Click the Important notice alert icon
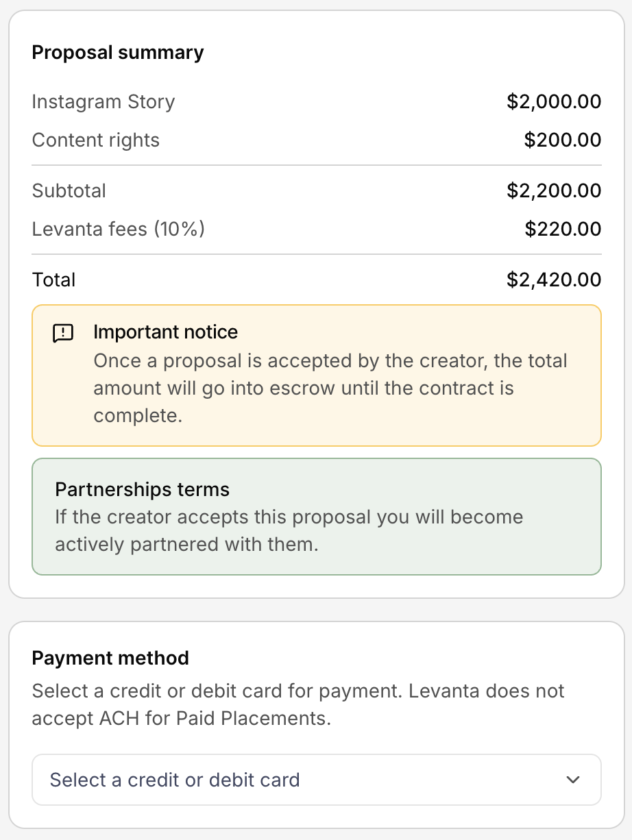 point(63,334)
